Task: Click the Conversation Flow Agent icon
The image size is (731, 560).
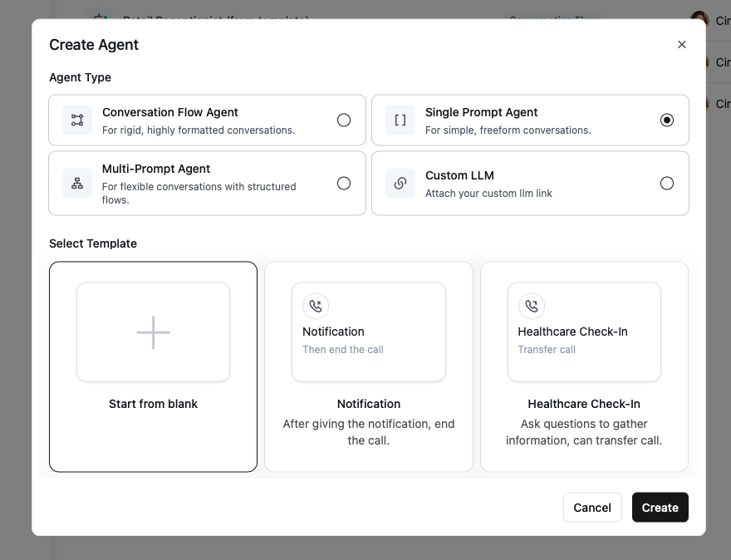Action: (77, 120)
